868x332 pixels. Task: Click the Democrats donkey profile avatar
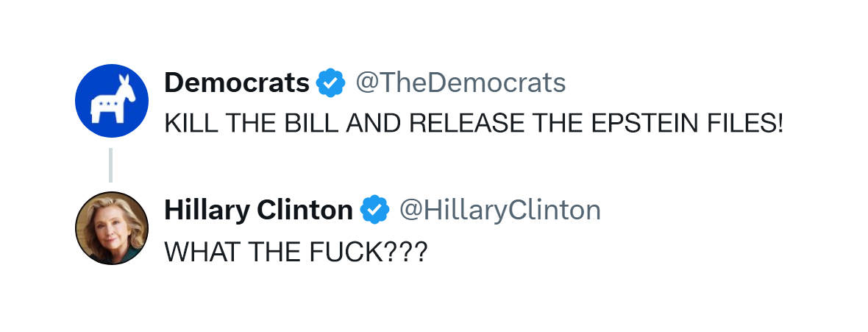tap(112, 101)
